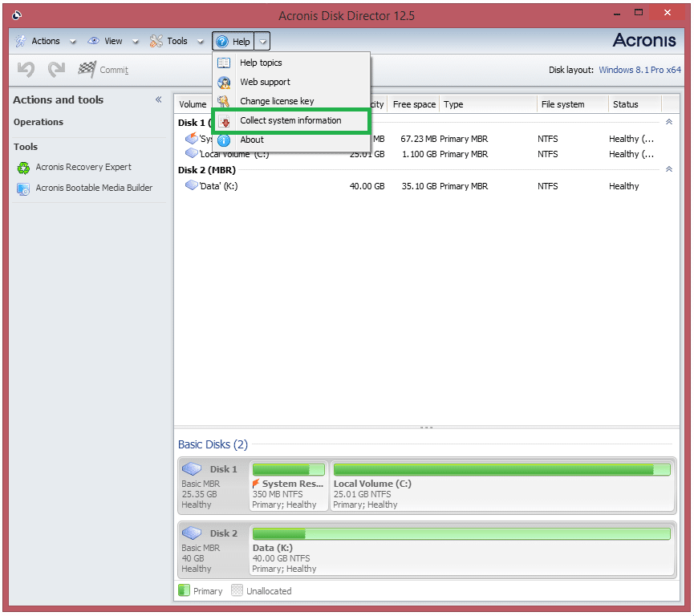Image resolution: width=694 pixels, height=616 pixels.
Task: Select the 'Data' (K:) volume row
Action: (x=427, y=186)
